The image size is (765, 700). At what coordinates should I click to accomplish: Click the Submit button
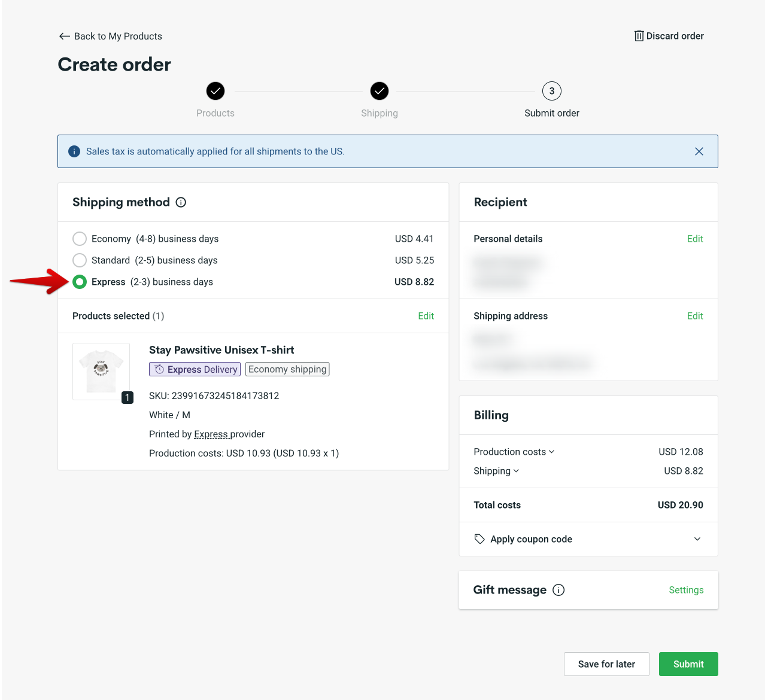[x=688, y=664]
